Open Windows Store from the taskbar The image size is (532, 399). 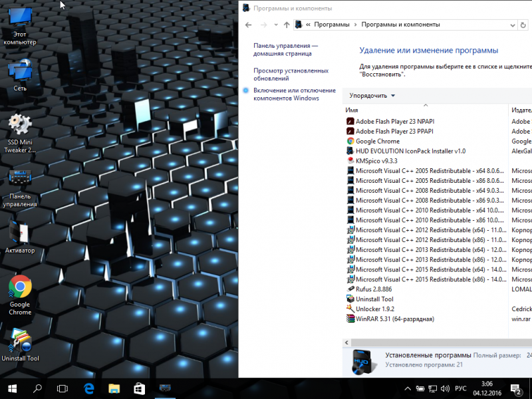140,388
